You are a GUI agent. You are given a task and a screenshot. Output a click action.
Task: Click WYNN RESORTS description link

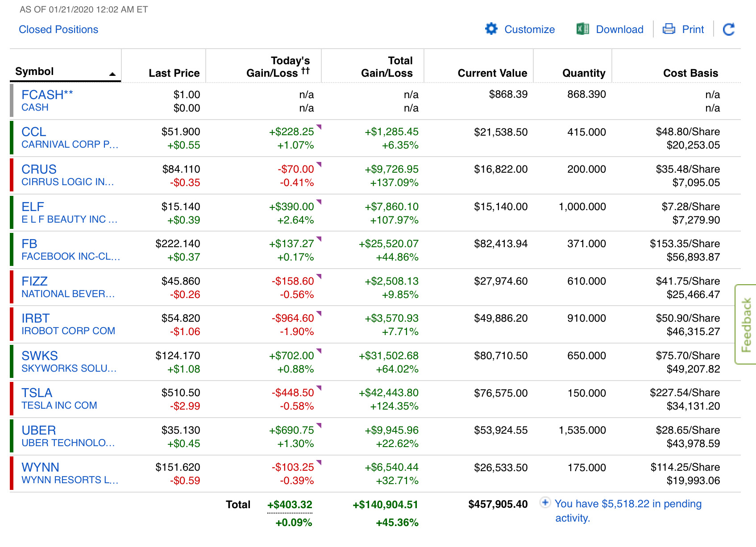pos(70,480)
